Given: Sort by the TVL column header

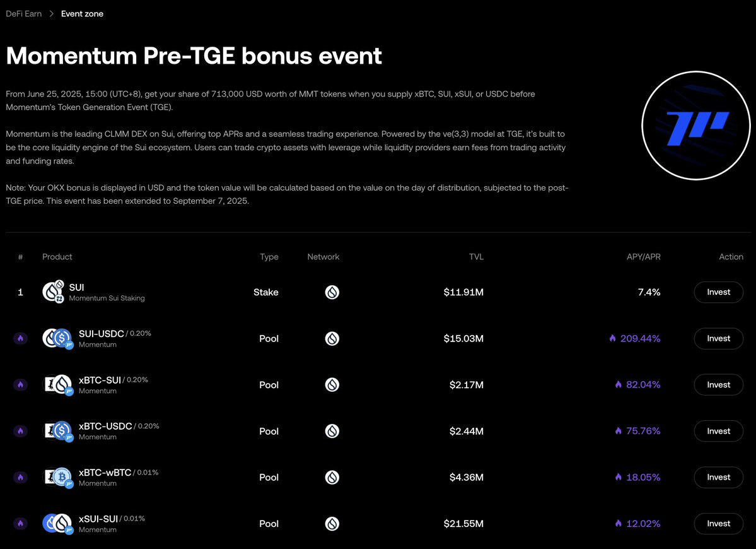Looking at the screenshot, I should pos(476,257).
